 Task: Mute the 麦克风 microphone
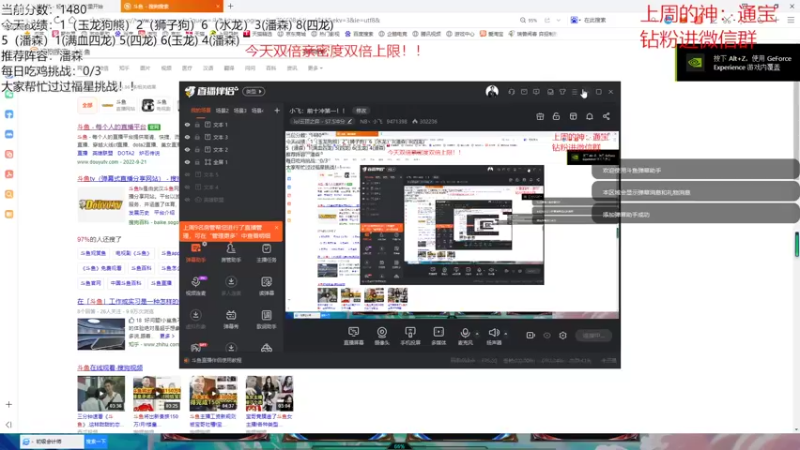pyautogui.click(x=465, y=336)
